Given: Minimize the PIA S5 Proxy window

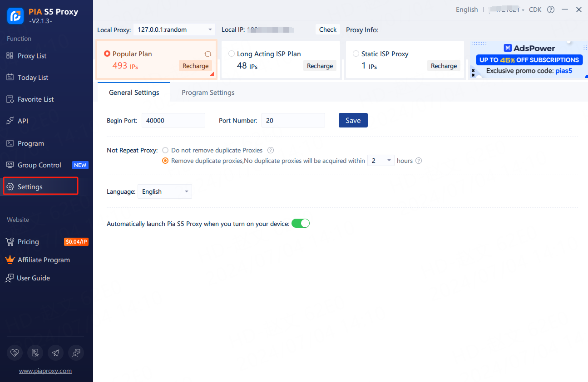Looking at the screenshot, I should click(x=565, y=10).
